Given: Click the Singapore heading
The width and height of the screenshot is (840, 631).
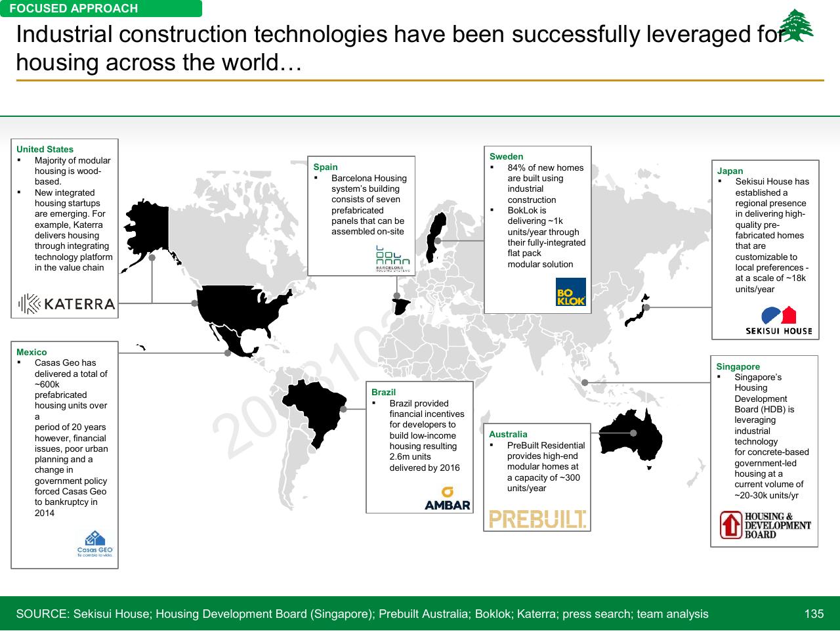Looking at the screenshot, I should tap(738, 366).
